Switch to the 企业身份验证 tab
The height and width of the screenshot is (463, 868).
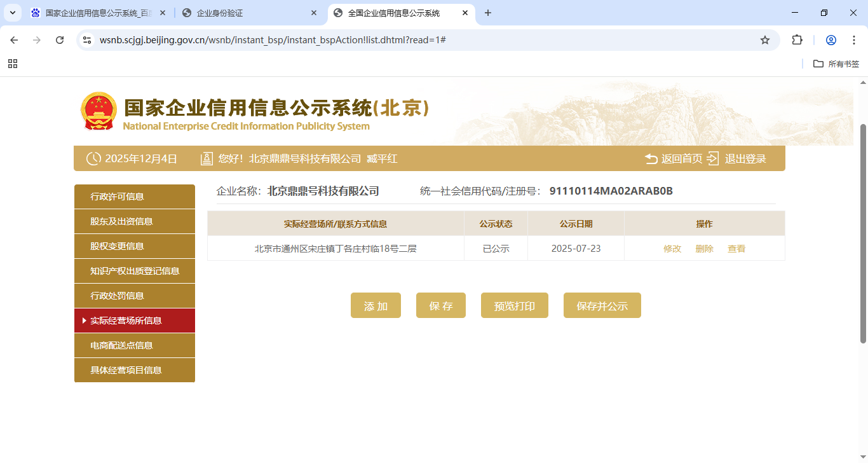250,13
